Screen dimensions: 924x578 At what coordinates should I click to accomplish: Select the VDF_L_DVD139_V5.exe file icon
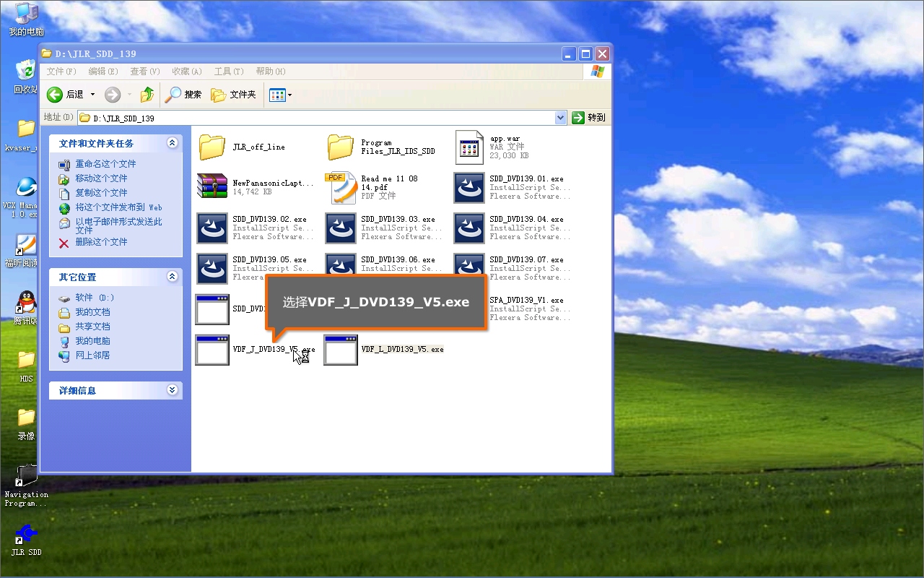point(341,350)
